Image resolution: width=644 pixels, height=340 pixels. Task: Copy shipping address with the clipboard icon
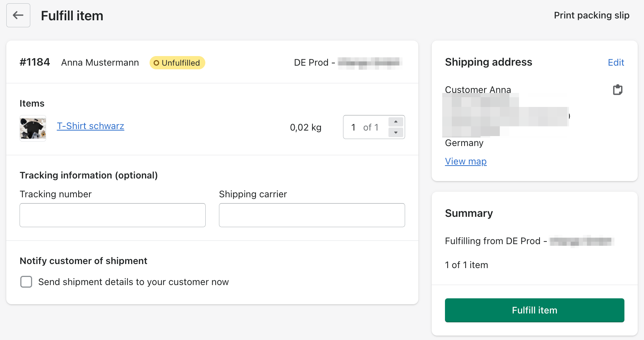pyautogui.click(x=617, y=90)
